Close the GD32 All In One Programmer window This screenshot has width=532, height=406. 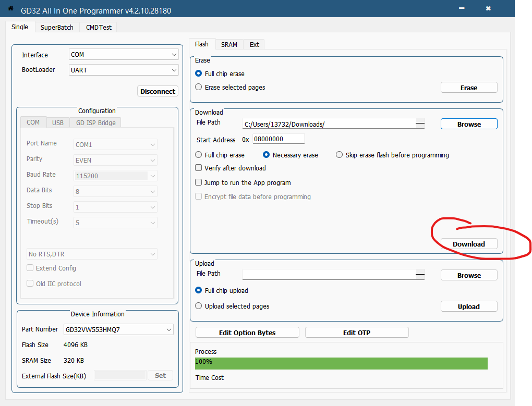[x=488, y=8]
